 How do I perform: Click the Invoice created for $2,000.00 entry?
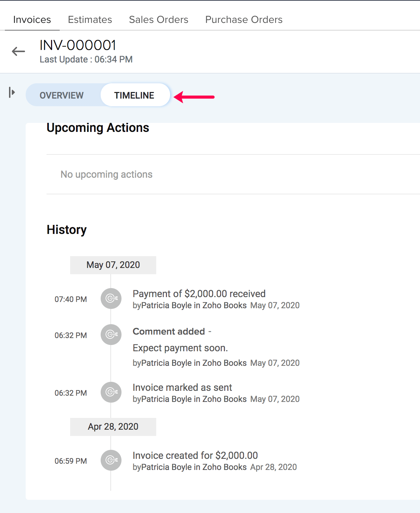point(195,456)
